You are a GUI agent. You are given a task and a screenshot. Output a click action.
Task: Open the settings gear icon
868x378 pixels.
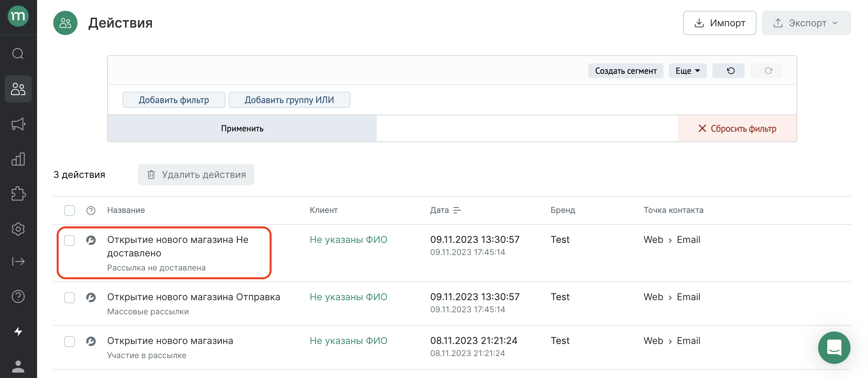pyautogui.click(x=18, y=229)
